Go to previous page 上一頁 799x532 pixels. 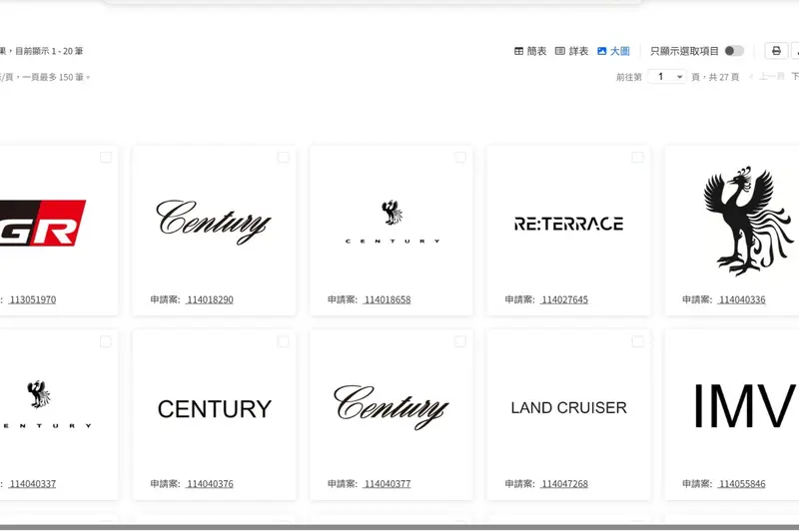point(766,77)
